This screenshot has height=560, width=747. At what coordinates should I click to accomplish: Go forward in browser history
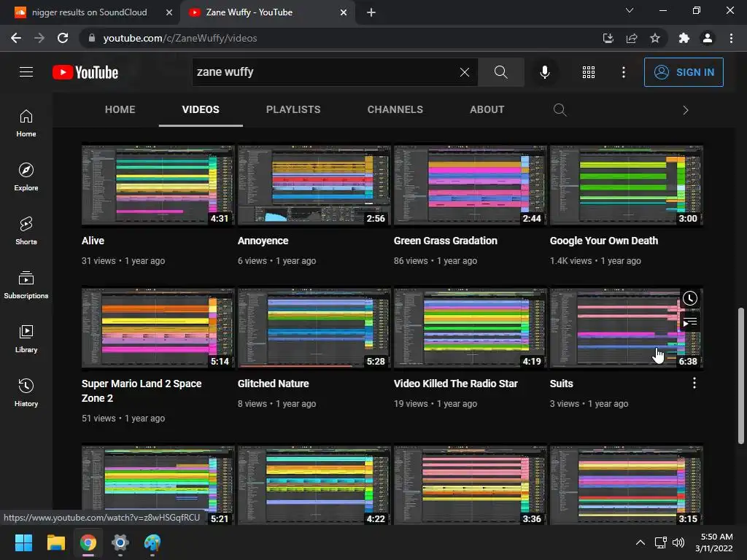click(39, 38)
